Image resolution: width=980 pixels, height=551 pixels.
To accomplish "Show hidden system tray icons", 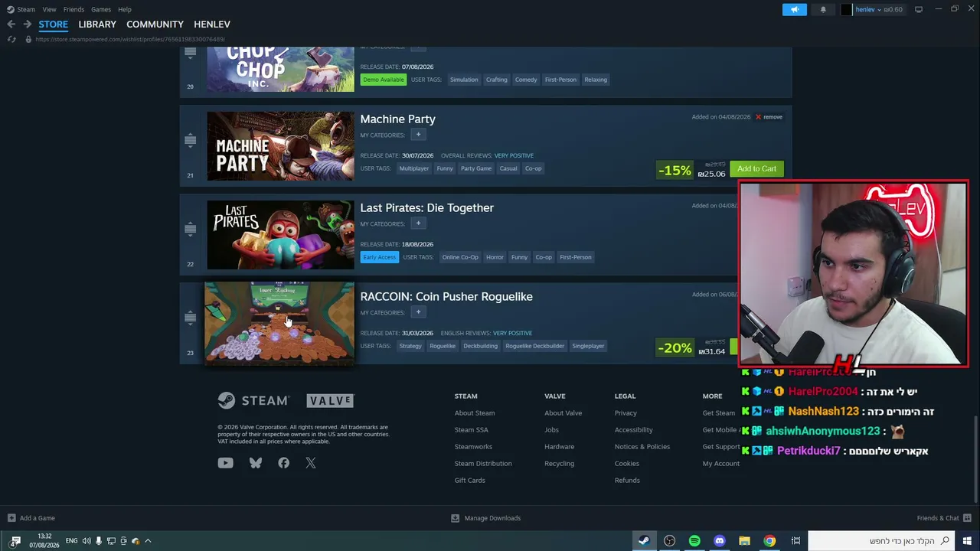I will 148,541.
